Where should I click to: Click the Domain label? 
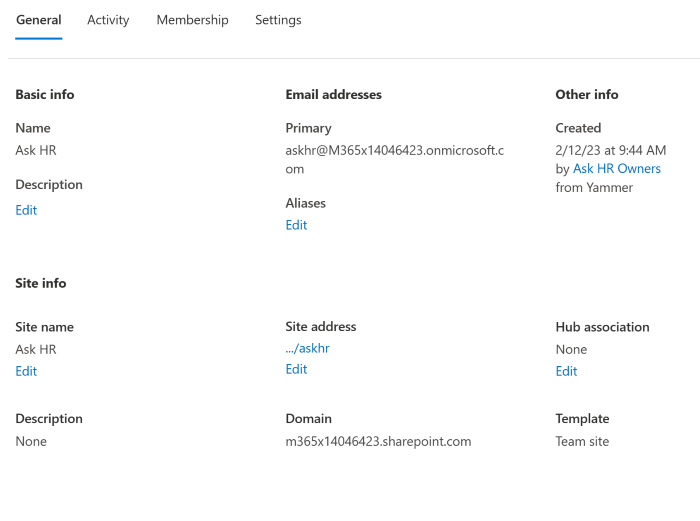308,419
